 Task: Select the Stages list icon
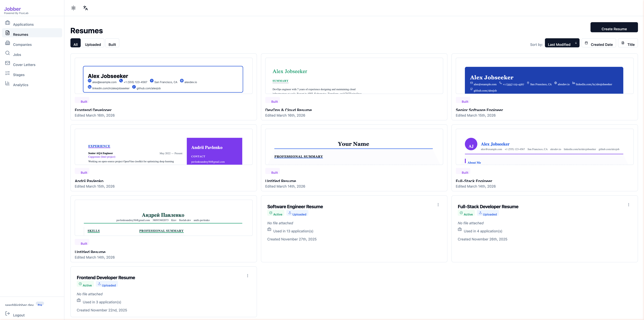tap(8, 73)
